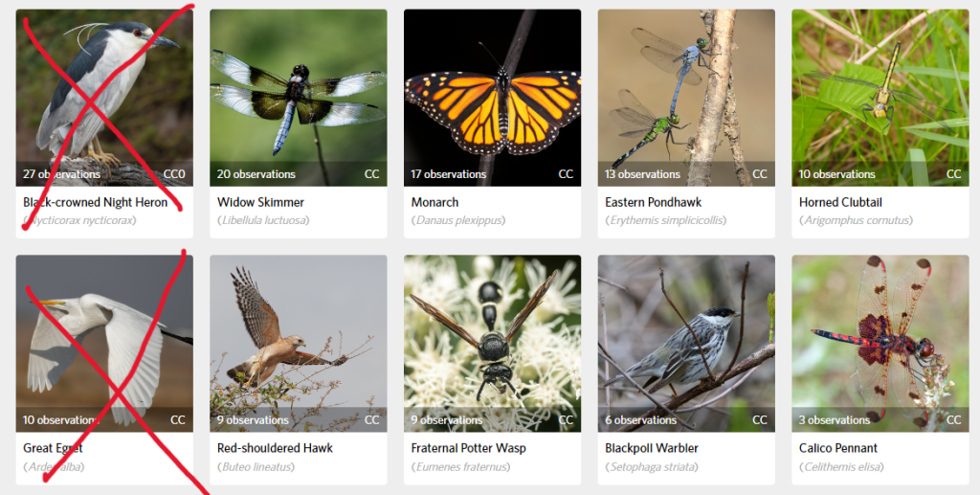Click '20 observations' on the Widow Skimmer card
980x495 pixels.
[x=256, y=173]
